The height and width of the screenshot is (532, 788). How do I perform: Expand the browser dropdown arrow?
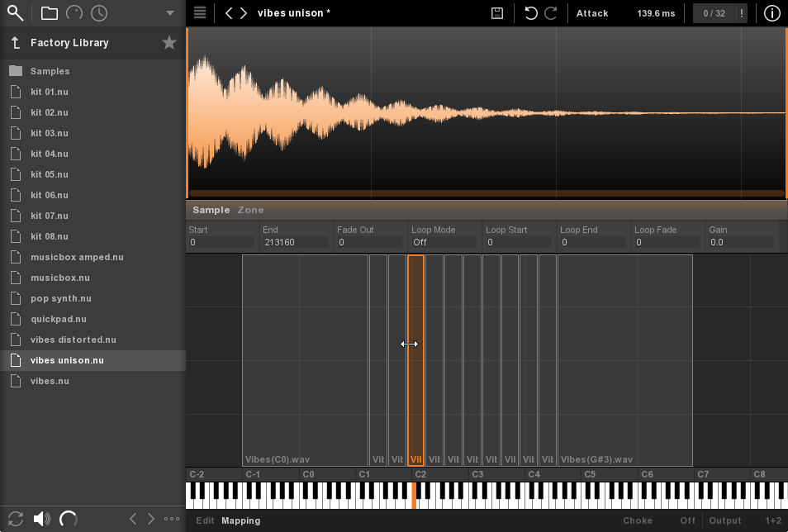coord(170,13)
